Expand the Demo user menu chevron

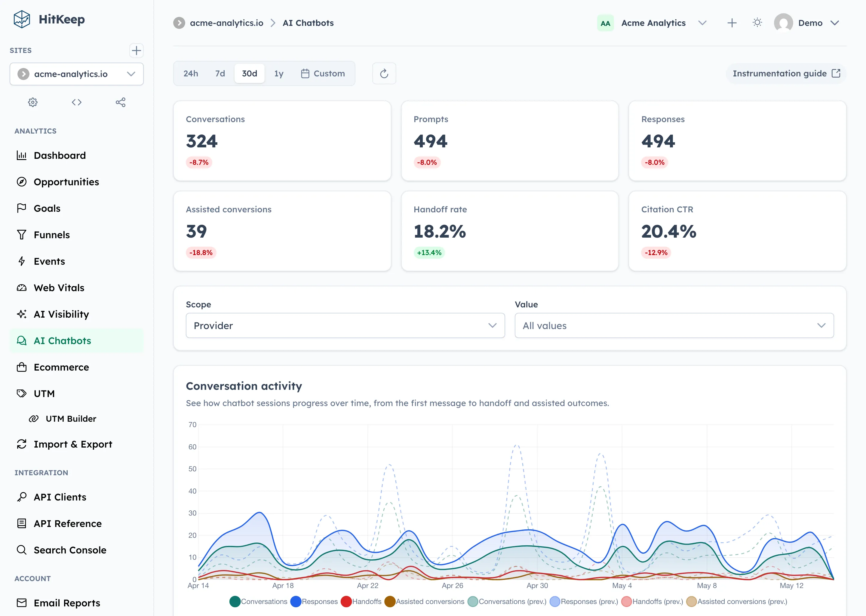coord(834,23)
